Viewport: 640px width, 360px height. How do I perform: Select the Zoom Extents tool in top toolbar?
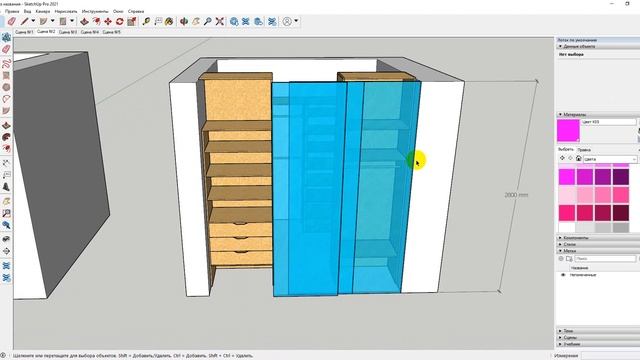(x=220, y=21)
